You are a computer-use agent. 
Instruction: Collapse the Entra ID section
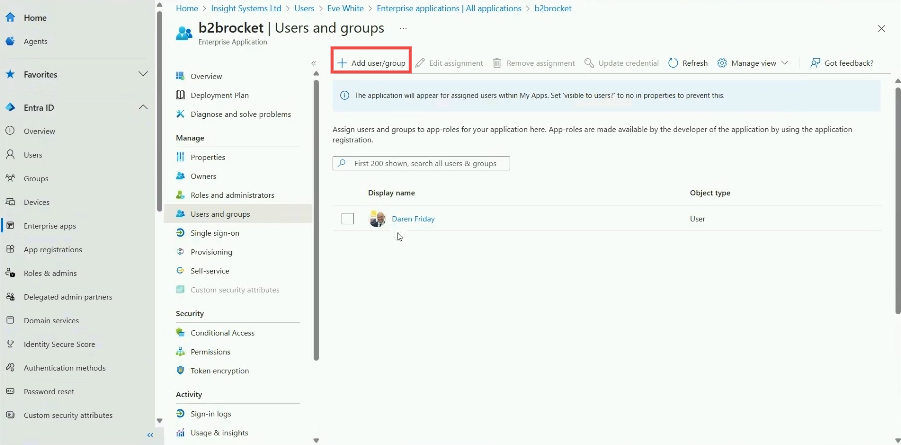(142, 107)
